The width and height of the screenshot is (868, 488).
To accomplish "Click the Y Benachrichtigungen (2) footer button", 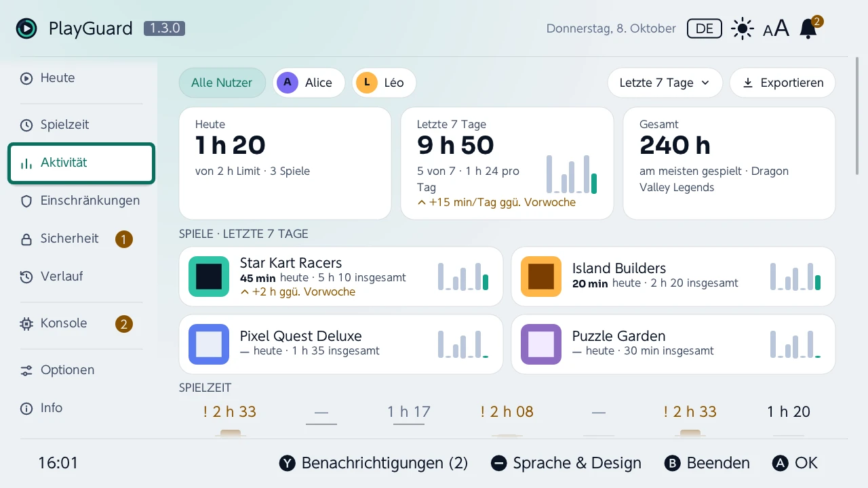I will [x=374, y=463].
